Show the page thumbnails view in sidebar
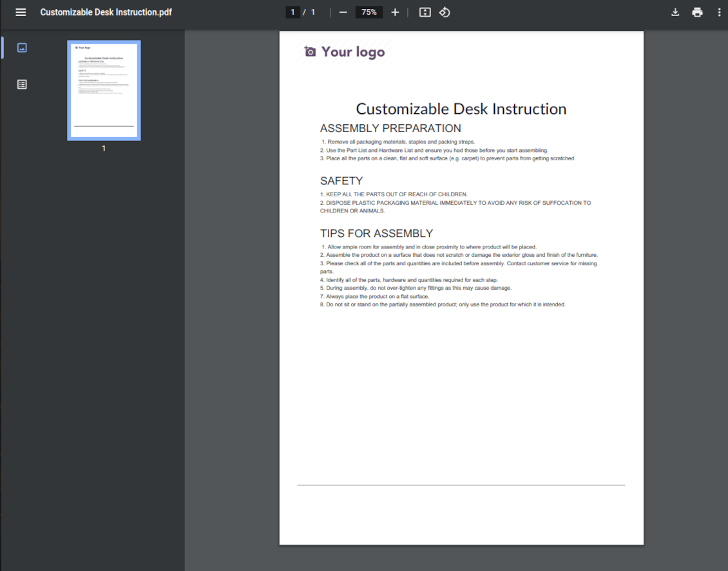The height and width of the screenshot is (571, 728). coord(22,48)
